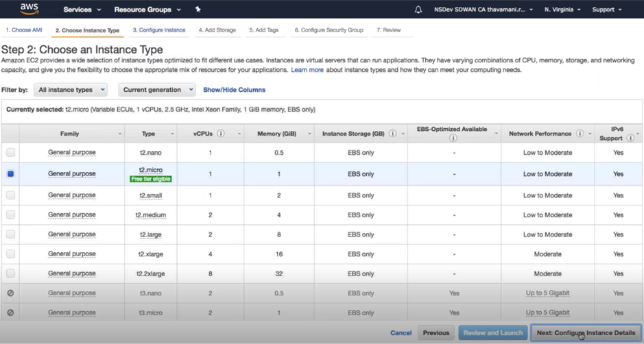
Task: Deselect the t2.micro instance checkbox
Action: tap(11, 173)
